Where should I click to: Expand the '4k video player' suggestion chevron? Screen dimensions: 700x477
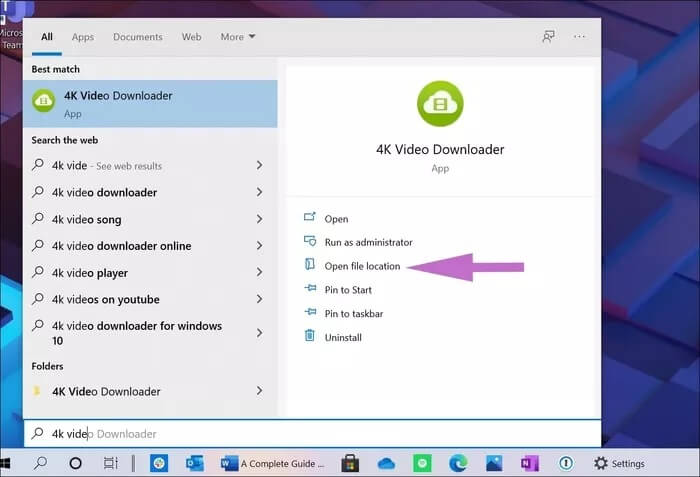point(259,272)
